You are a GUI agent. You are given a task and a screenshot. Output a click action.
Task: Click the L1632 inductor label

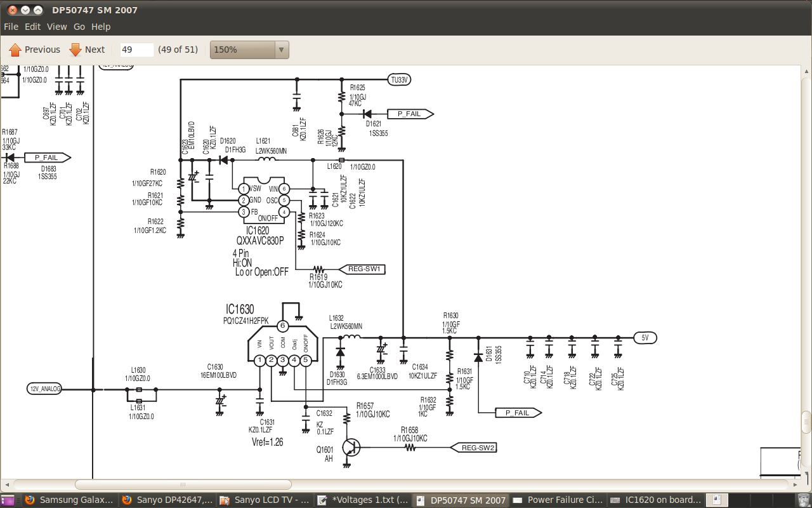click(336, 318)
